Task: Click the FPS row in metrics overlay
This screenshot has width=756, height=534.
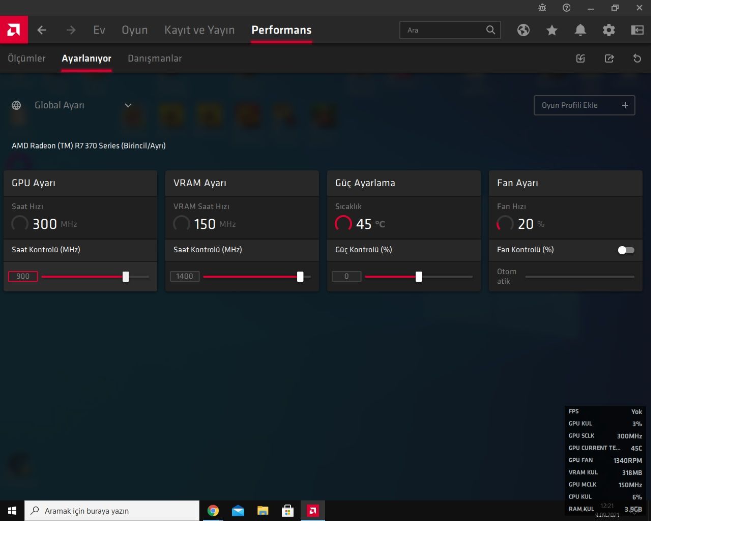Action: pyautogui.click(x=605, y=411)
